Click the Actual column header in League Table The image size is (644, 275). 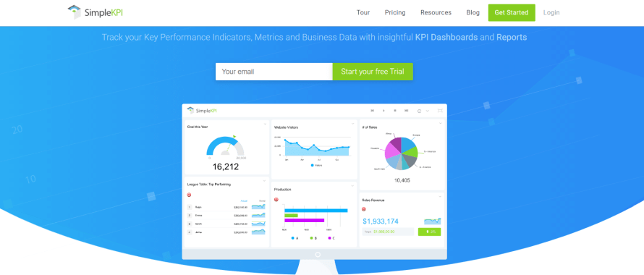[x=244, y=201]
